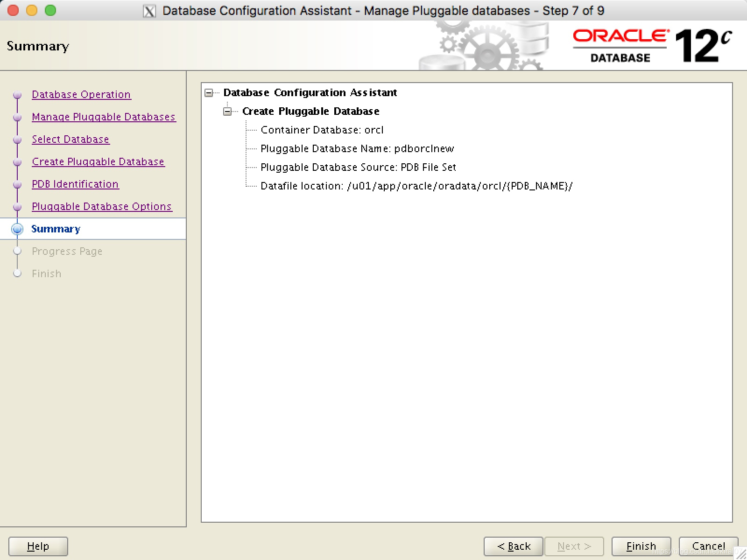Minimize the window with yellow button

pyautogui.click(x=32, y=10)
